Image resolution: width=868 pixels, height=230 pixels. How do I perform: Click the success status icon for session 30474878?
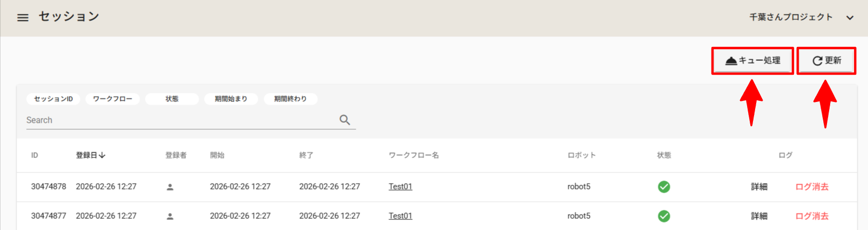coord(664,187)
